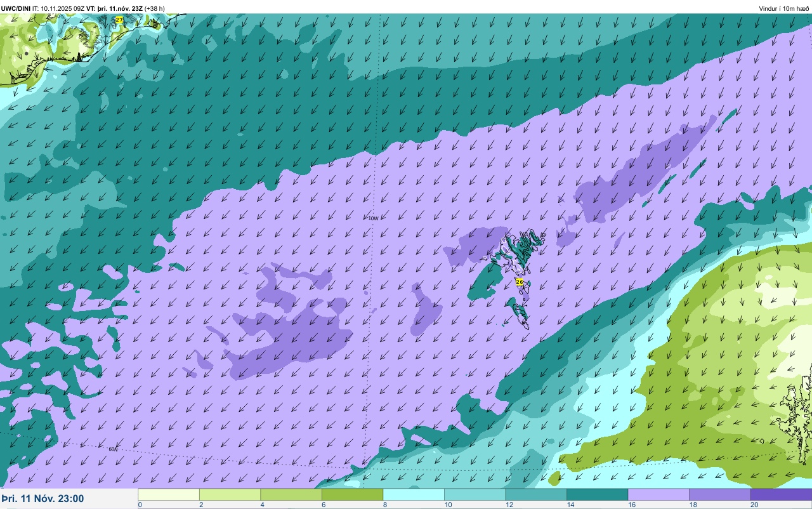This screenshot has width=812, height=509.
Task: Click the legend tick value 16
Action: coord(631,505)
